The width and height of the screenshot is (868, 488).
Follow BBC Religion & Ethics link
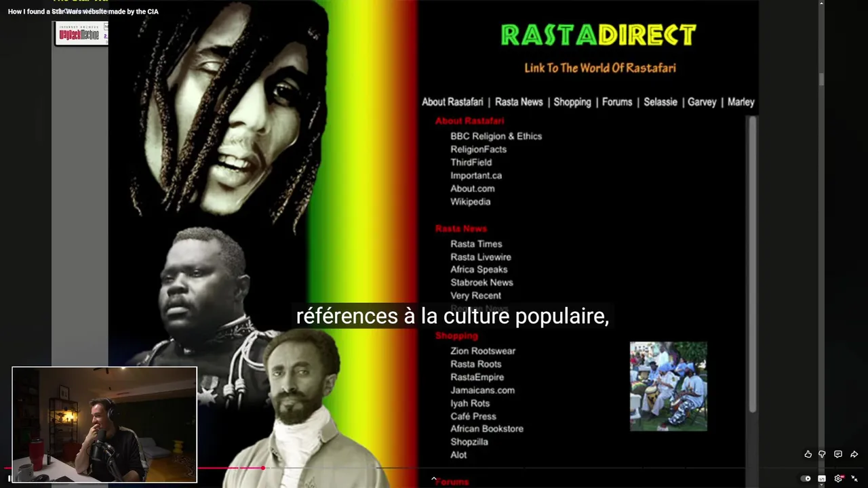496,136
